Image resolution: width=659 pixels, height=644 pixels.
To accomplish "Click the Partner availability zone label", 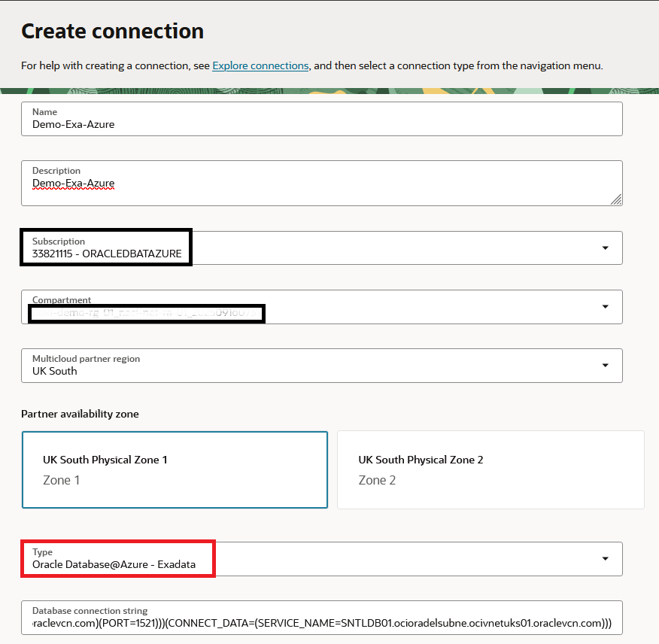I will (80, 414).
